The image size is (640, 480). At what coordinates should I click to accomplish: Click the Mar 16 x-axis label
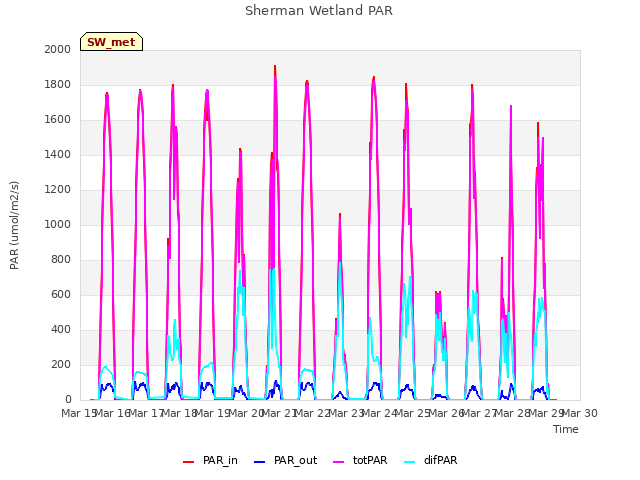tap(113, 413)
